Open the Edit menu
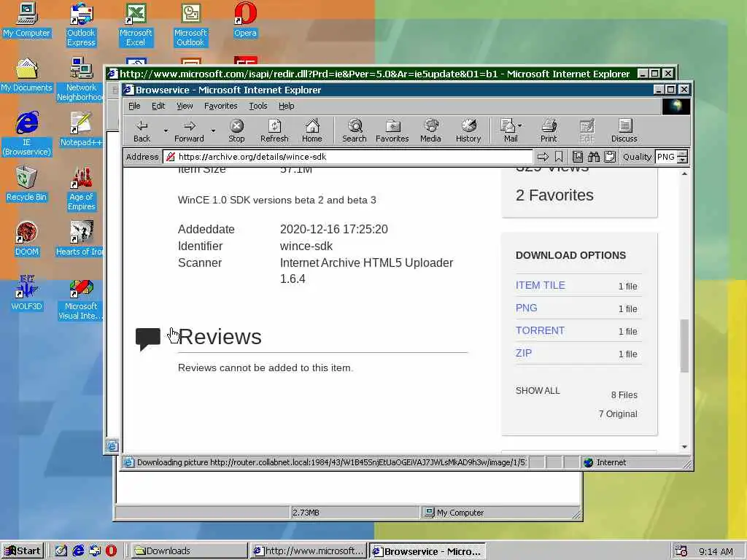Viewport: 747px width, 560px height. (158, 106)
